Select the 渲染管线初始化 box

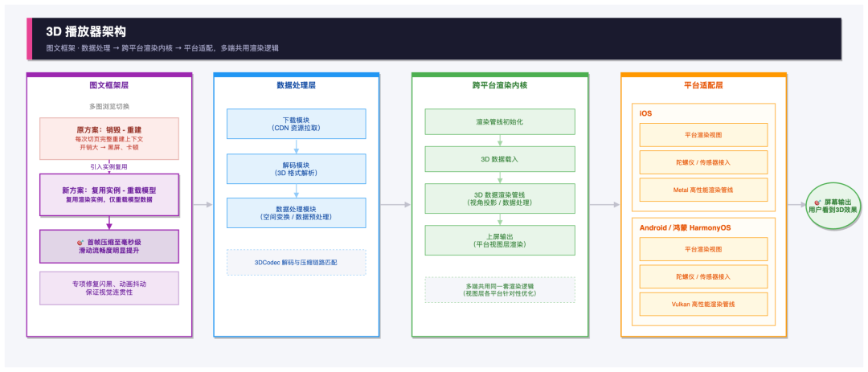[500, 122]
